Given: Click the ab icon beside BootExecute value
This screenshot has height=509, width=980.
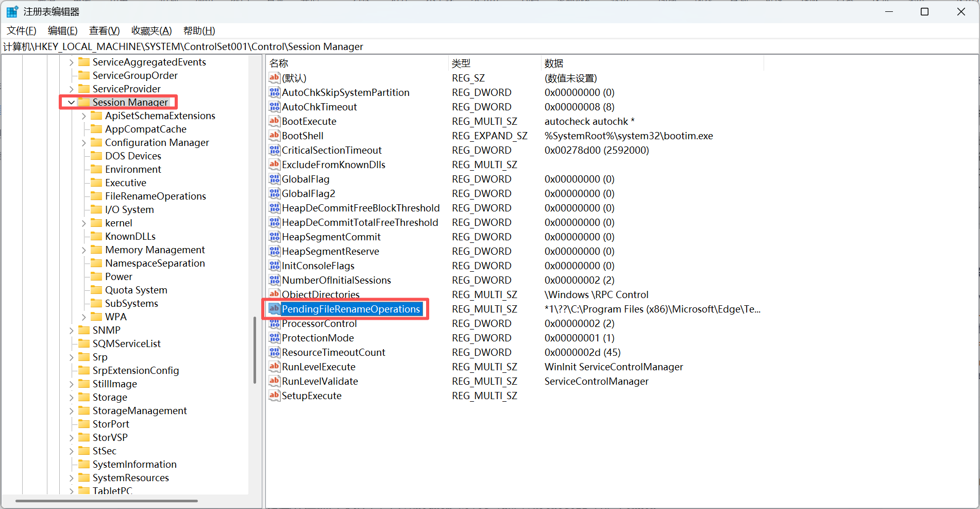Looking at the screenshot, I should [x=275, y=121].
